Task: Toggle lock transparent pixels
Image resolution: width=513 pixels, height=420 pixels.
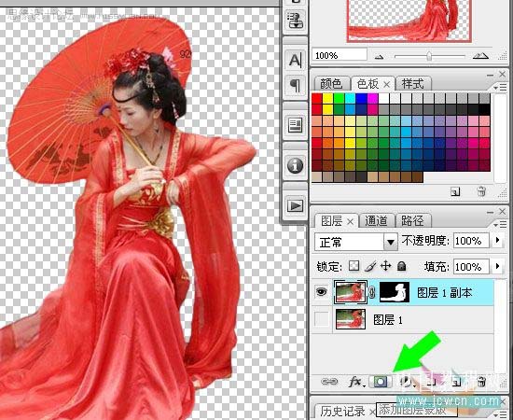Action: click(354, 266)
